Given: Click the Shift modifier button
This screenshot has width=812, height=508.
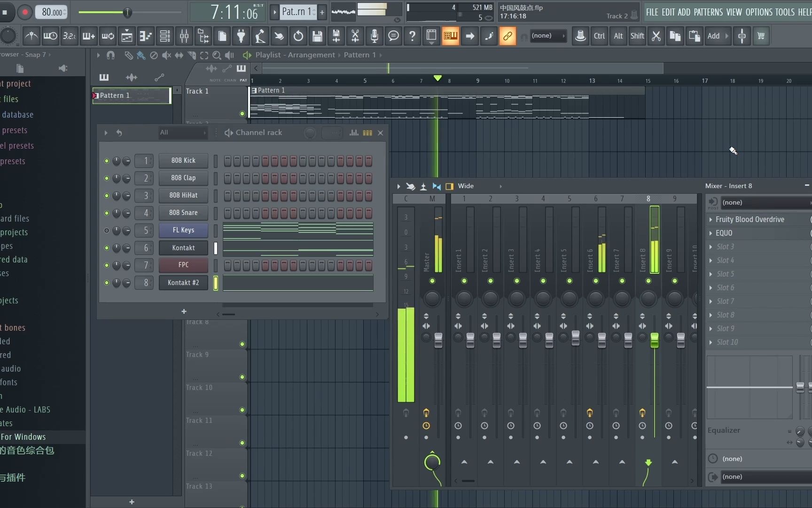Looking at the screenshot, I should [x=637, y=36].
